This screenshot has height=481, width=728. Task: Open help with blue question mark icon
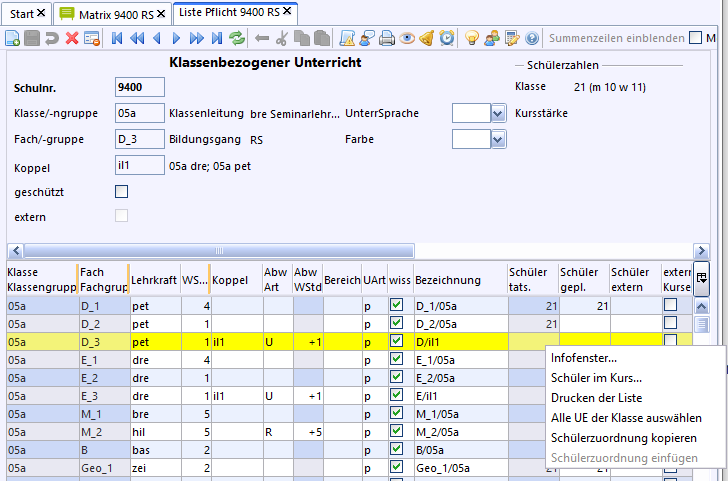coord(532,38)
